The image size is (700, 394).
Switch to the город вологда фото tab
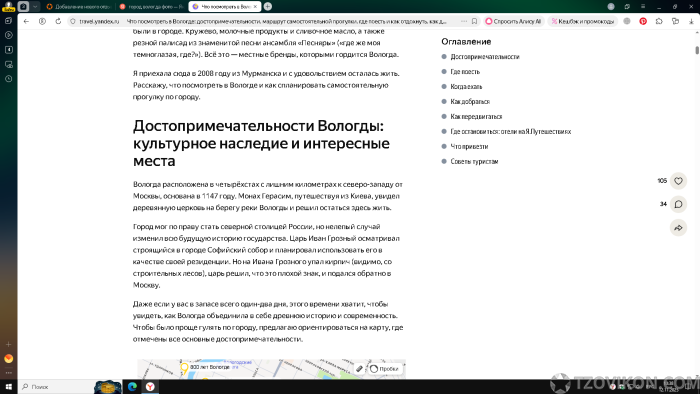tap(151, 7)
